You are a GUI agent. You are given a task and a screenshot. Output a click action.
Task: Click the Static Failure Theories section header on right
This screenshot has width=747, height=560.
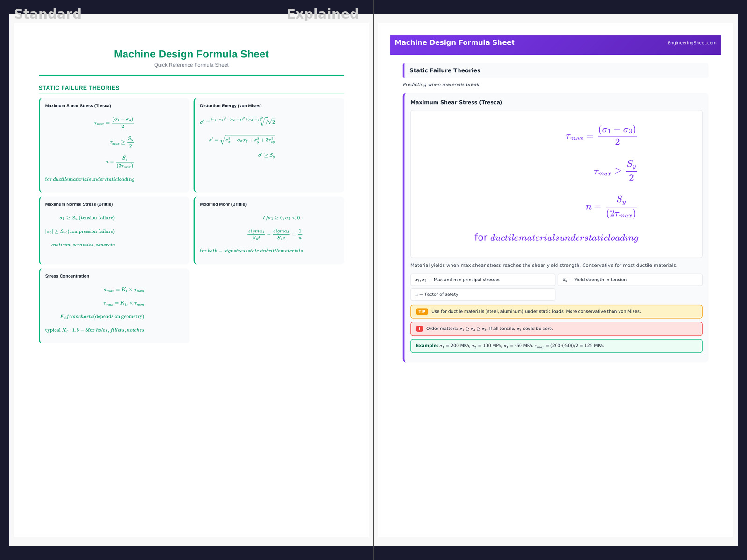444,70
